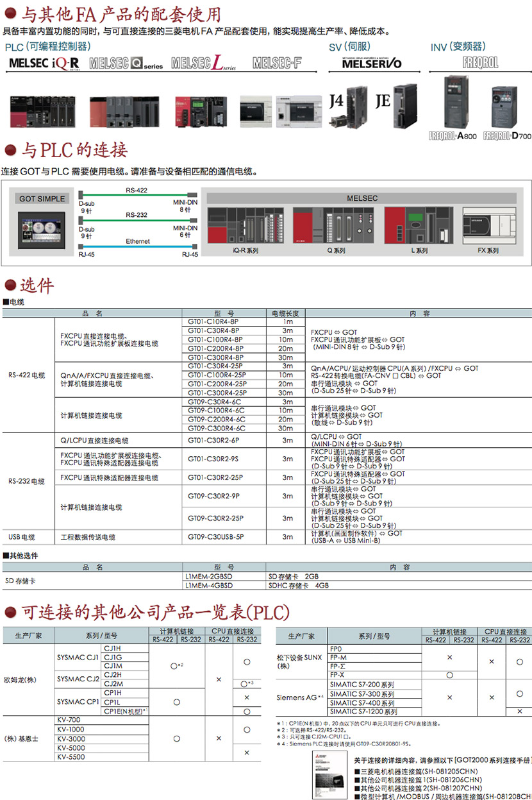
Task: Select the FREQROL-D700 inverter product photo
Action: click(507, 106)
